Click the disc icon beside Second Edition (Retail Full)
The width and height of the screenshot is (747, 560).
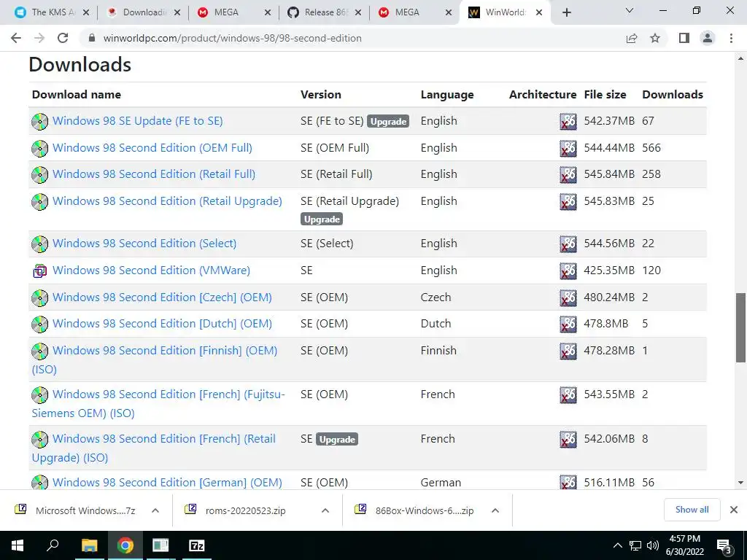(x=39, y=175)
